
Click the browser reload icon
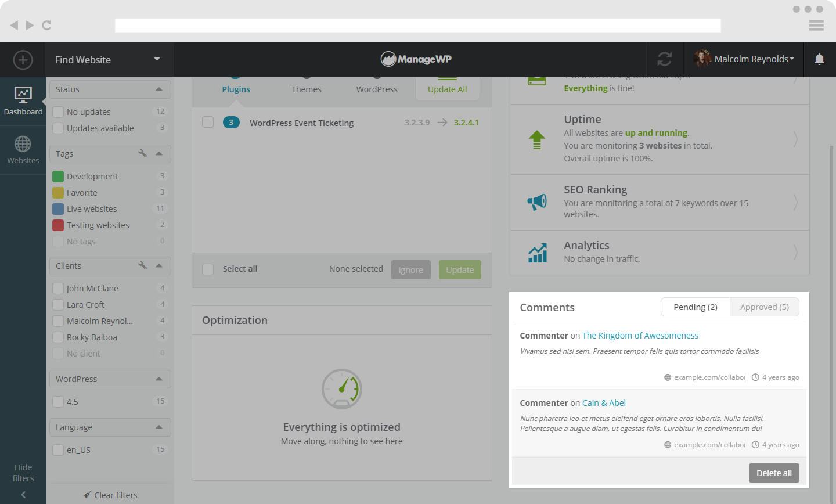[47, 25]
